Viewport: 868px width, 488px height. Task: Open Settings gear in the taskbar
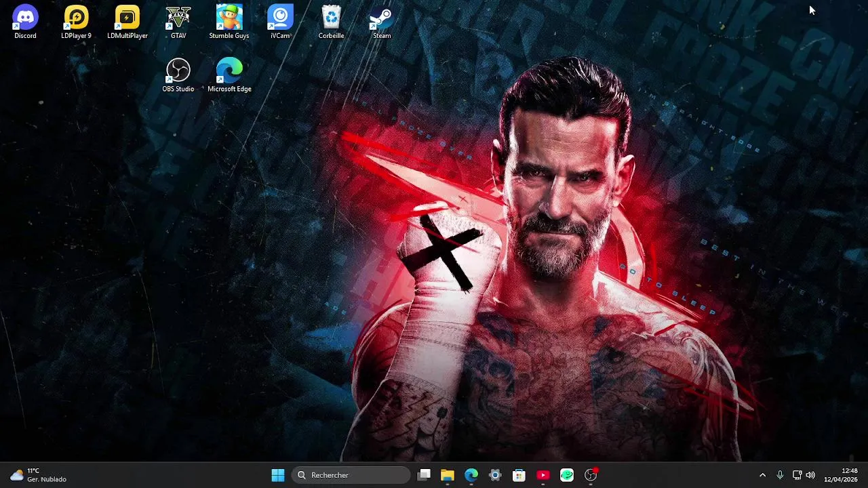pos(495,475)
